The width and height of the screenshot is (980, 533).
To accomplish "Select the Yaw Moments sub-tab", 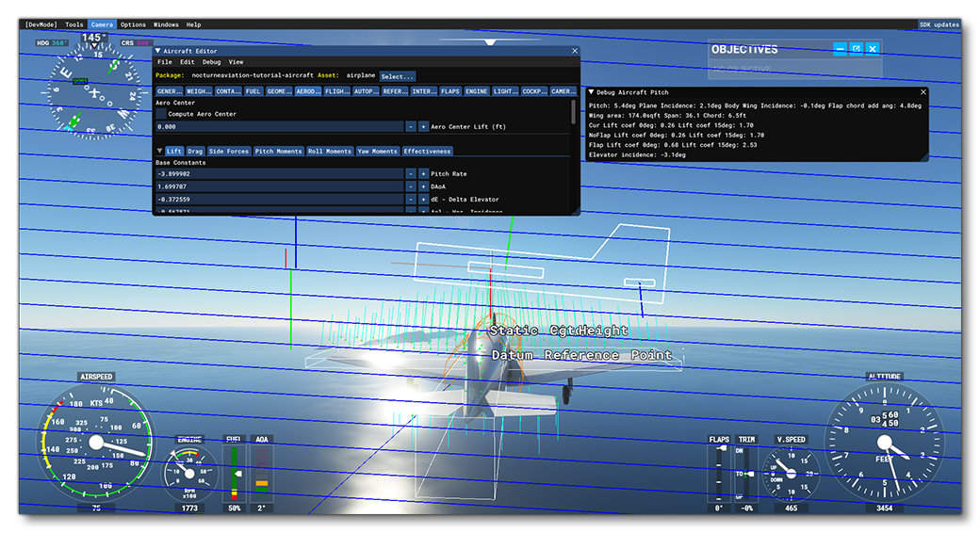I will 377,152.
